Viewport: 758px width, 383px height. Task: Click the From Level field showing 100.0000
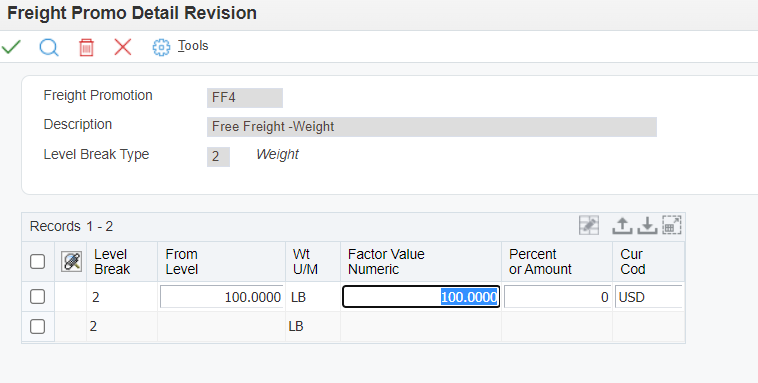point(221,296)
